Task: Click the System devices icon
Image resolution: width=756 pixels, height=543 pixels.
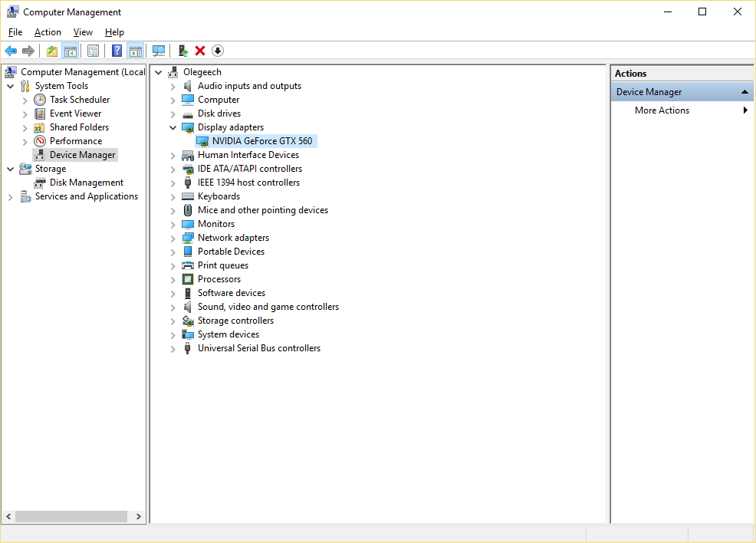Action: click(x=188, y=334)
